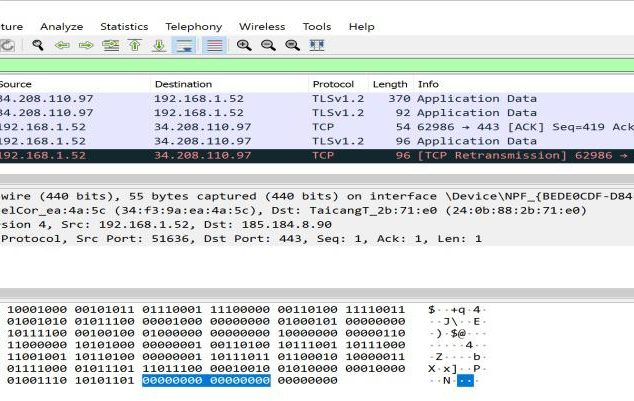Click the ASCII text '··J\··E·'

click(457, 321)
